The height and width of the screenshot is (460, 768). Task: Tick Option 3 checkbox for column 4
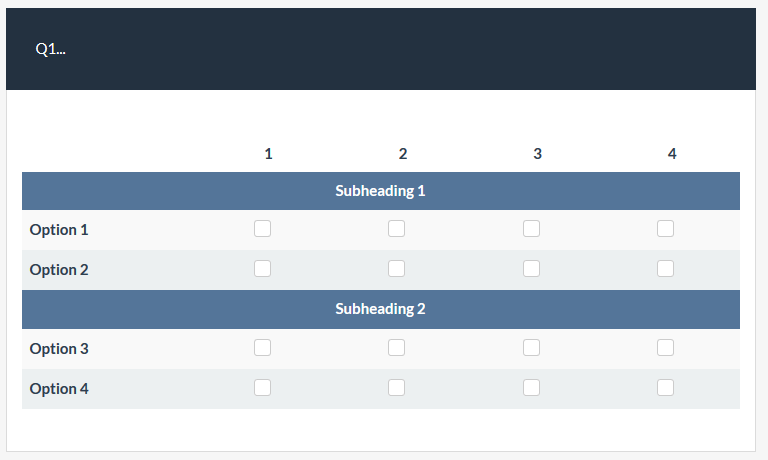(x=665, y=348)
